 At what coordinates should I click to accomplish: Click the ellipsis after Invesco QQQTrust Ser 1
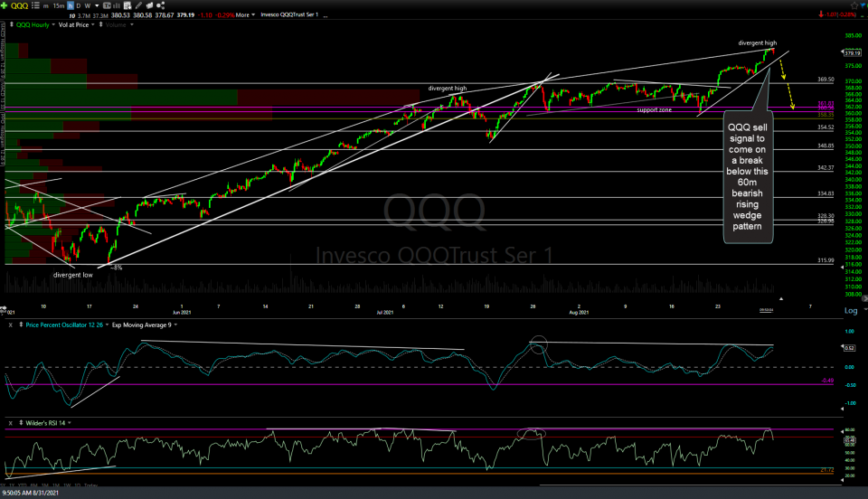[325, 15]
